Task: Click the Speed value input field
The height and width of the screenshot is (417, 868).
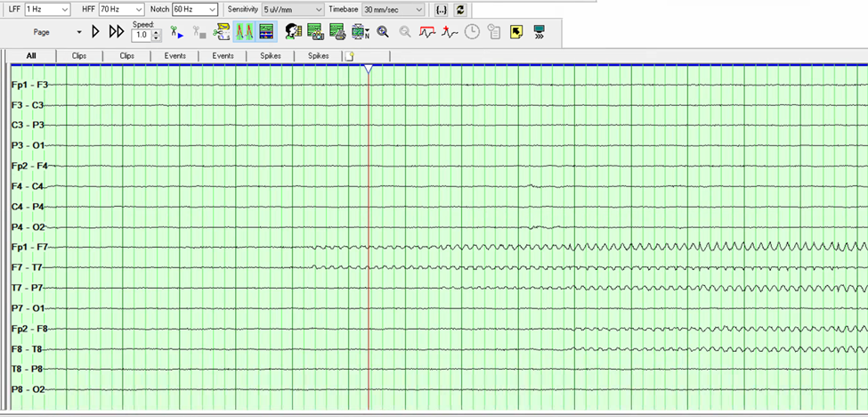Action: [x=141, y=36]
